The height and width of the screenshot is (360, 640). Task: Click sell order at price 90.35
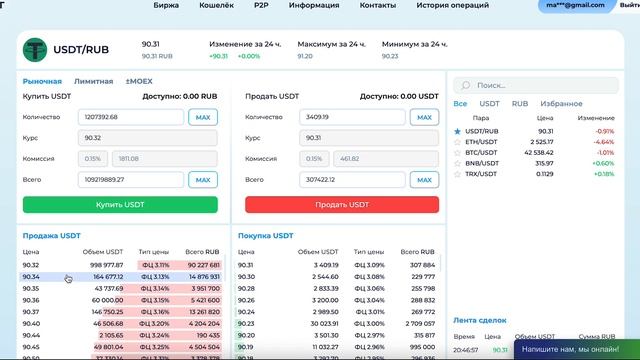coord(121,289)
